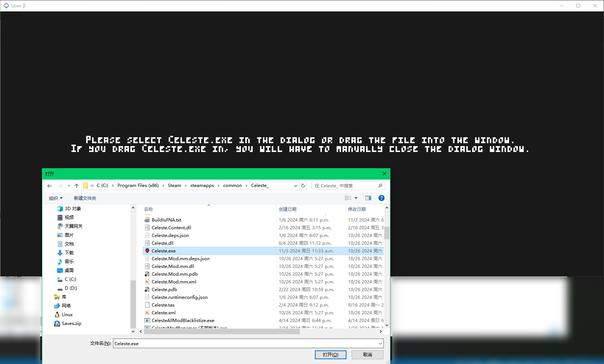Select 文档 folder in sidebar

click(66, 244)
